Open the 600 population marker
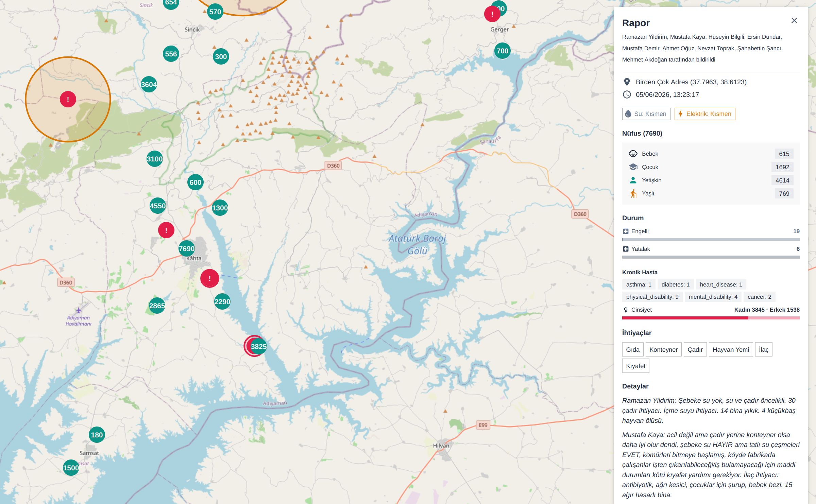 point(195,182)
